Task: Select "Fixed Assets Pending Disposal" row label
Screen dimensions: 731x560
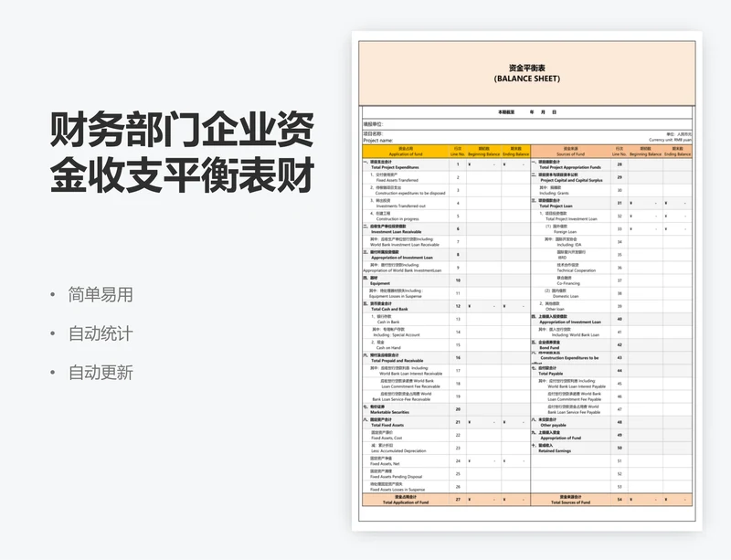Action: (x=397, y=477)
